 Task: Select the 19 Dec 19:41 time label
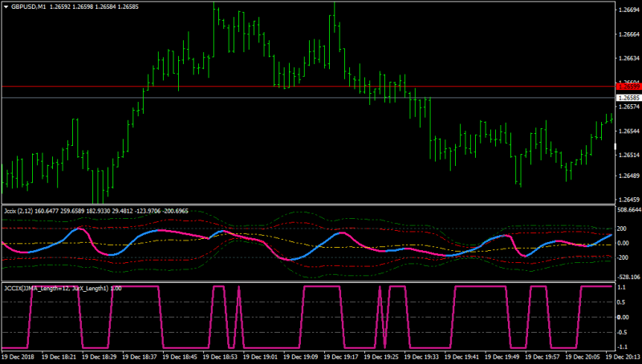coord(462,357)
